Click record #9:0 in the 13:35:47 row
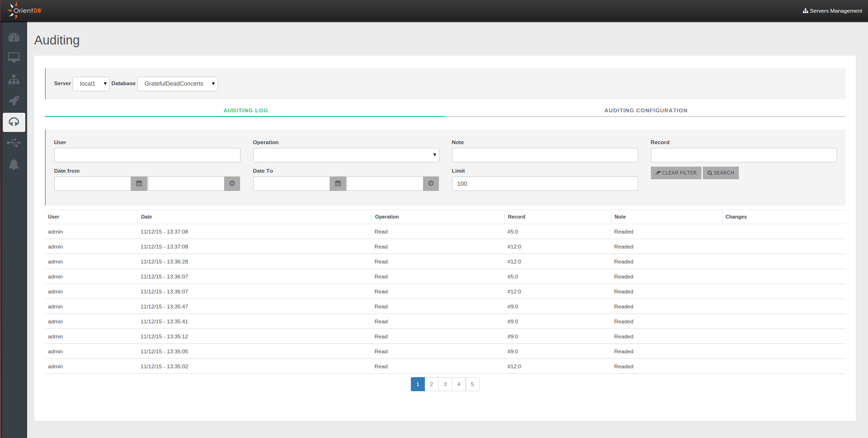This screenshot has height=438, width=868. tap(513, 307)
